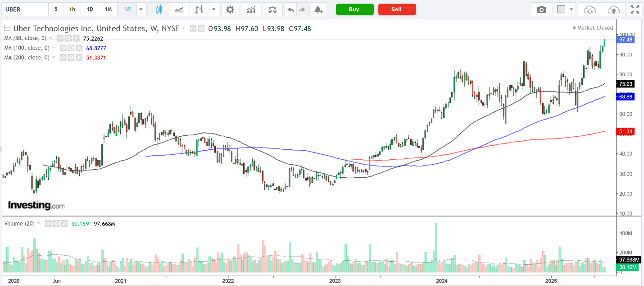
Task: Open settings gear for MA 100 indicator
Action: click(x=71, y=48)
